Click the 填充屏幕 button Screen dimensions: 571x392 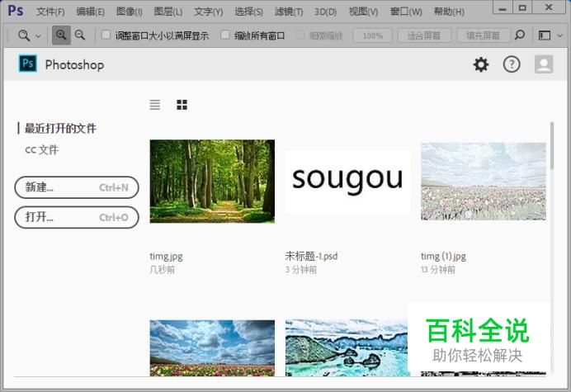(484, 35)
